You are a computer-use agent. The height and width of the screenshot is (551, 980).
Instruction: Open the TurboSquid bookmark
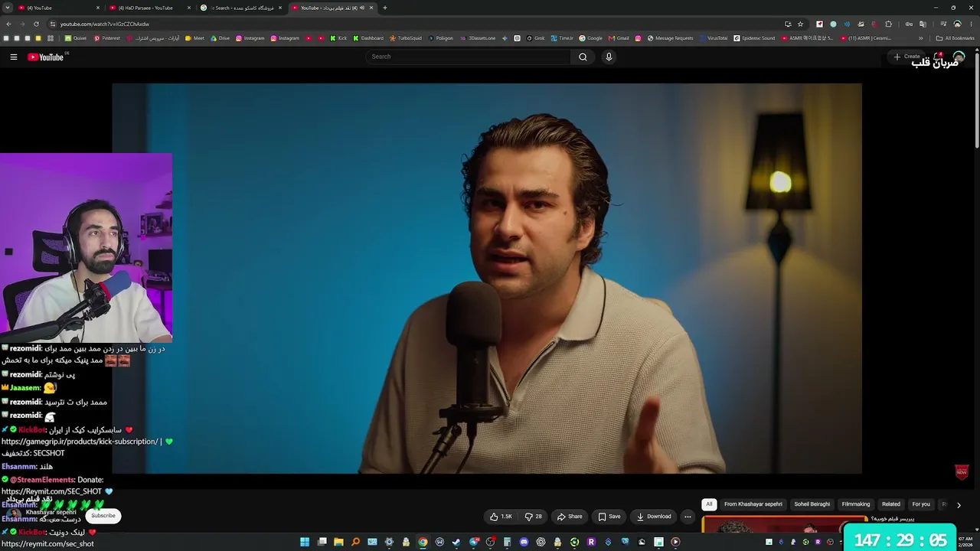(406, 38)
